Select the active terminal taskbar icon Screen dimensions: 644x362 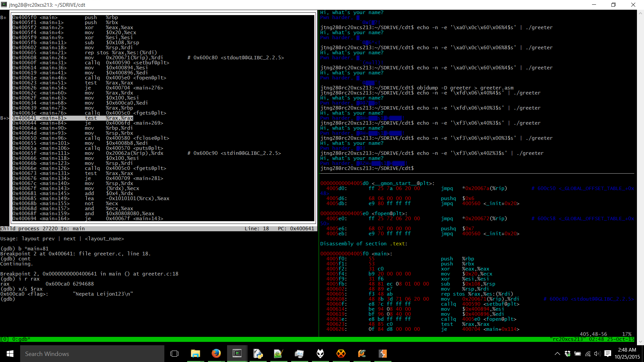click(237, 354)
